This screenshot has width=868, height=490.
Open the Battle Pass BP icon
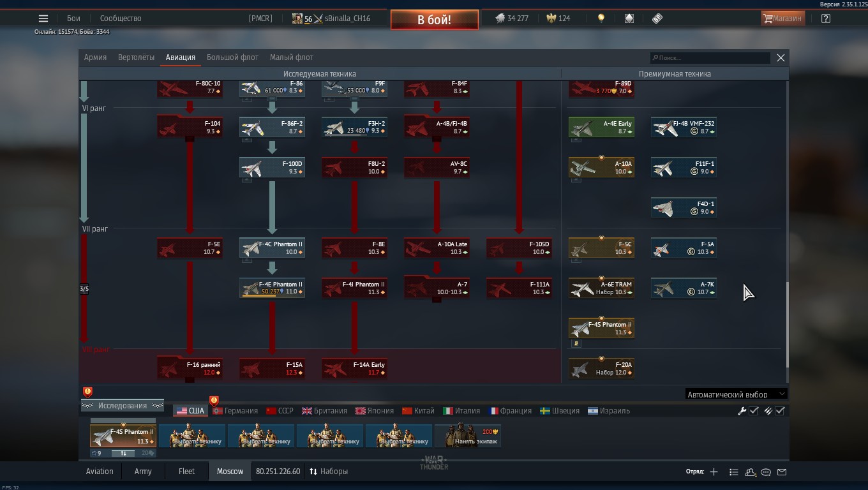tap(657, 19)
